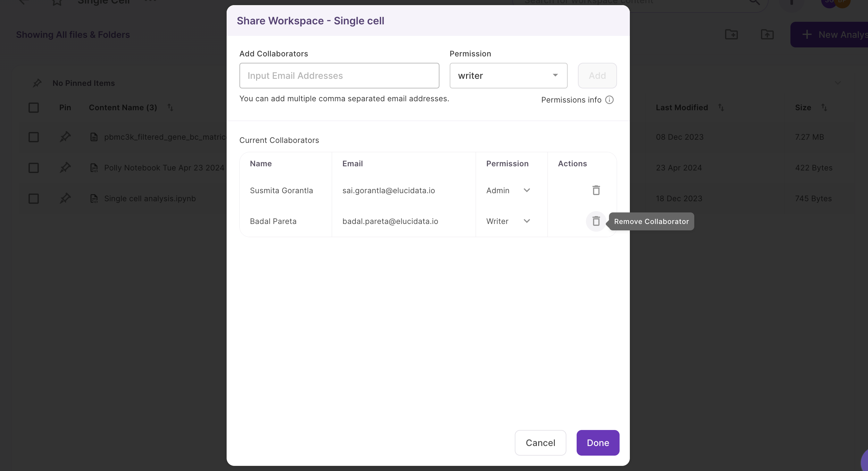Click the Cancel button

click(540, 443)
